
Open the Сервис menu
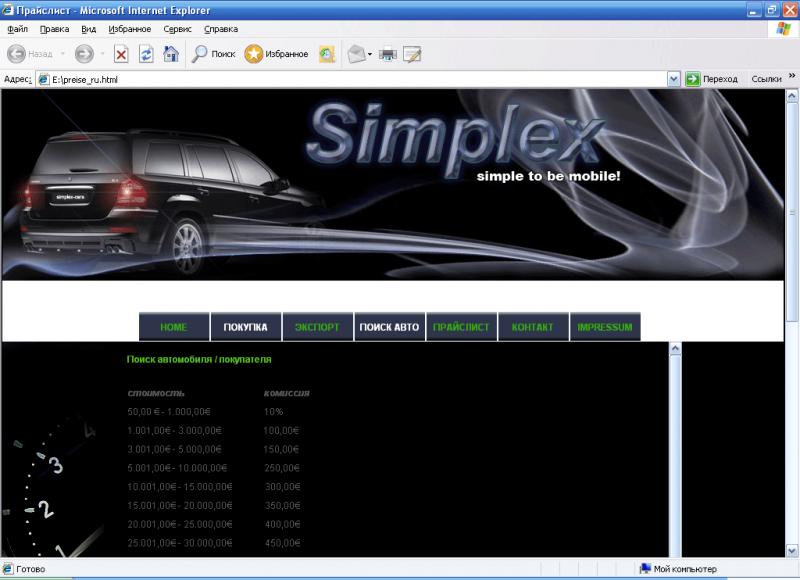177,29
